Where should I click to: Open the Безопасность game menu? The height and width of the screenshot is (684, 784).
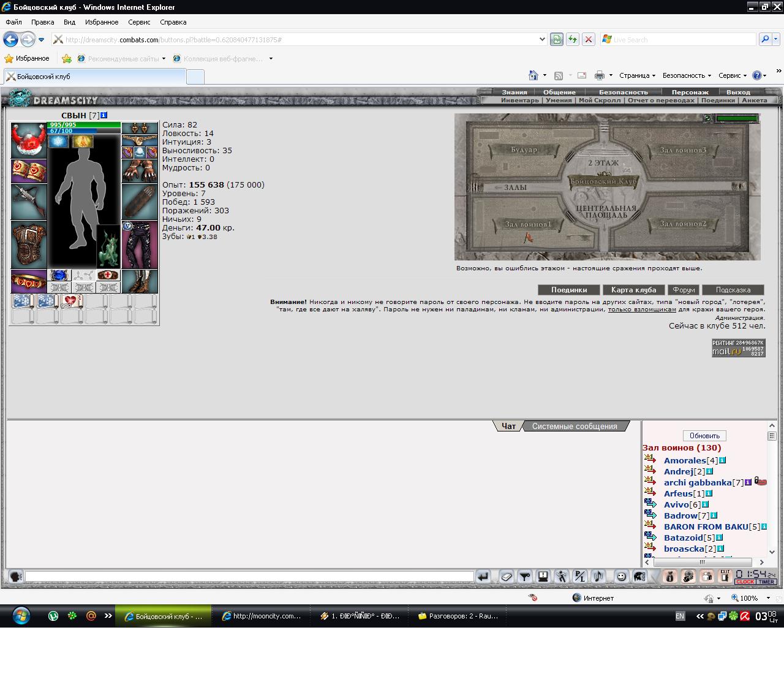coord(623,92)
